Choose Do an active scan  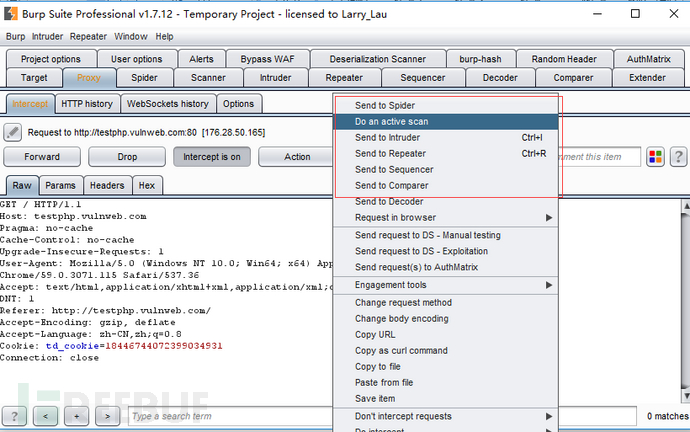[x=445, y=121]
